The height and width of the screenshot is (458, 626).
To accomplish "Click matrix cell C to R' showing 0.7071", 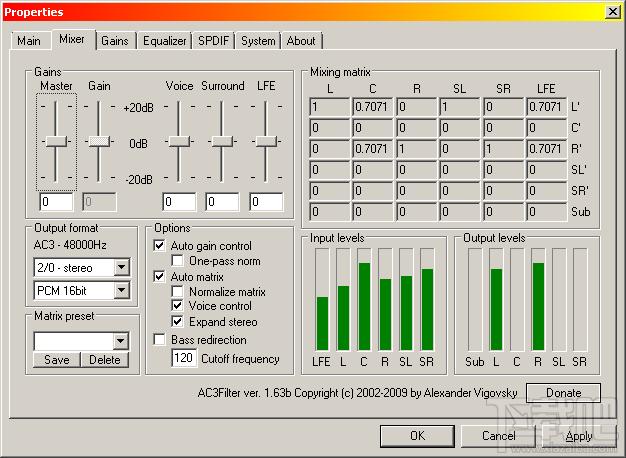I will click(x=372, y=149).
